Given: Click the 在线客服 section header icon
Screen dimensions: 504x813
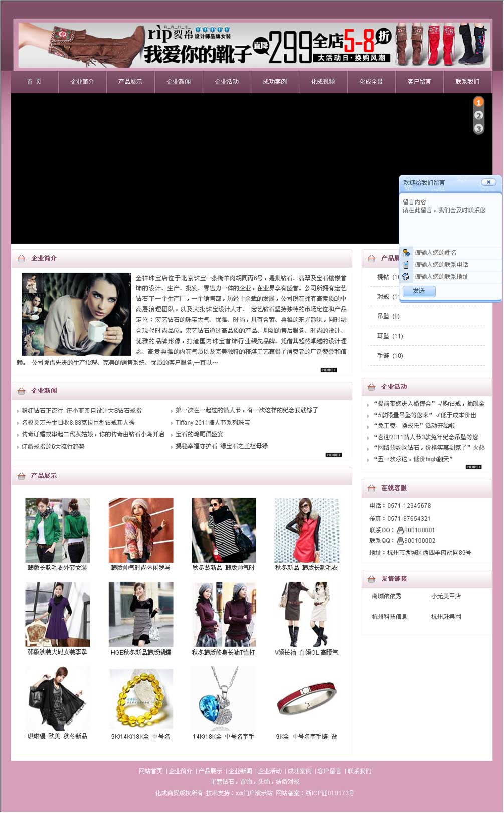Looking at the screenshot, I should click(x=371, y=489).
